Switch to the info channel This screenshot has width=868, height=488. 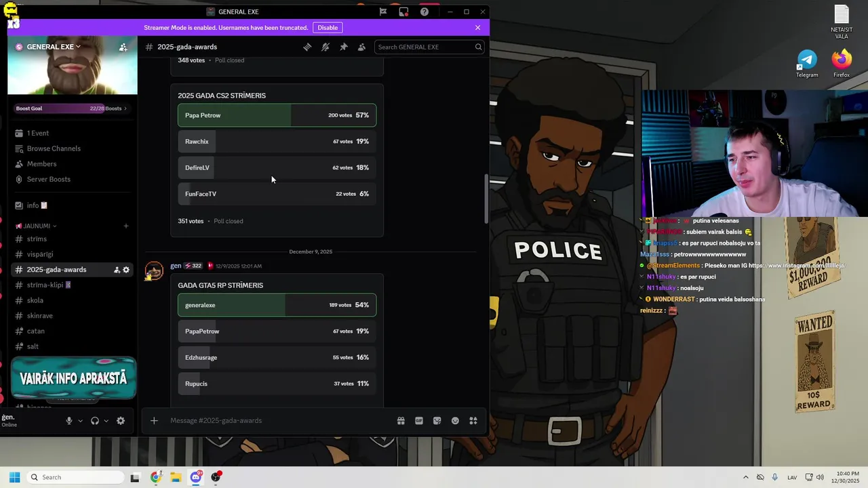71,205
